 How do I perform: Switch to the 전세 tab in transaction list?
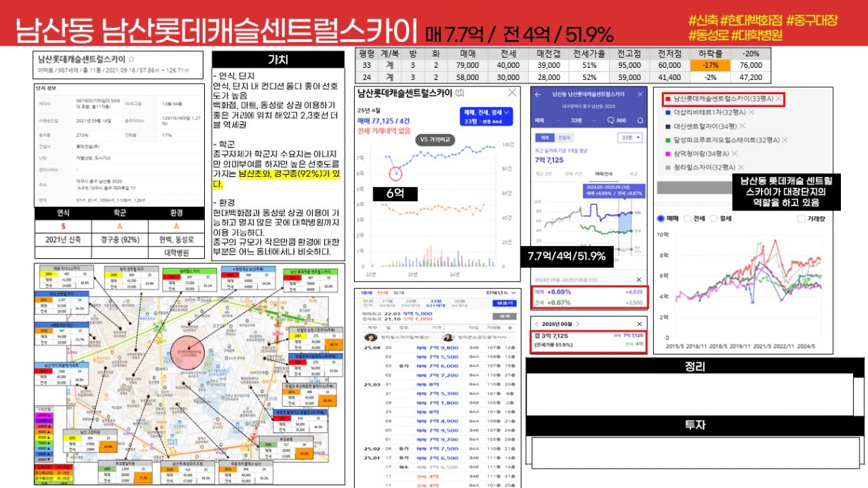pos(381,293)
